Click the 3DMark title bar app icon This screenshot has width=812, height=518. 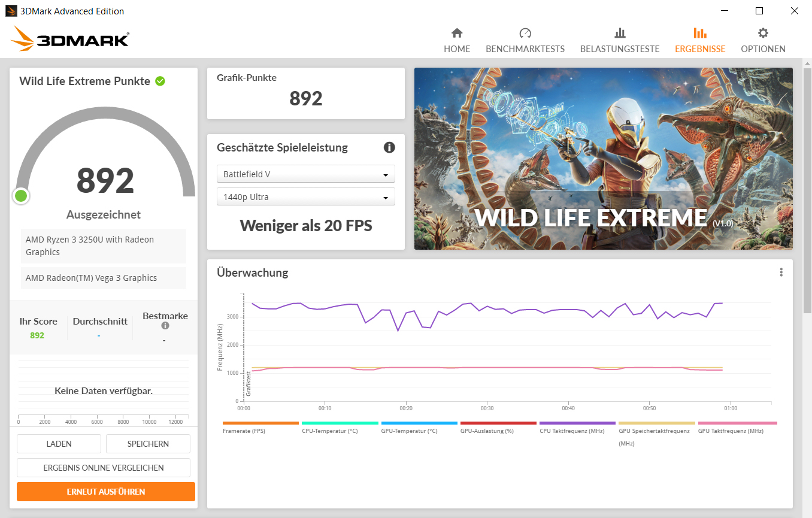tap(11, 11)
